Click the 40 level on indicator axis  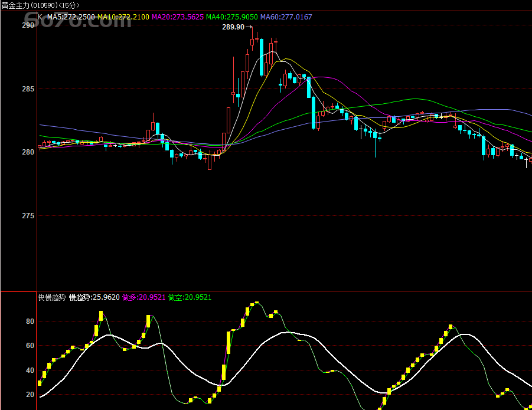30,370
